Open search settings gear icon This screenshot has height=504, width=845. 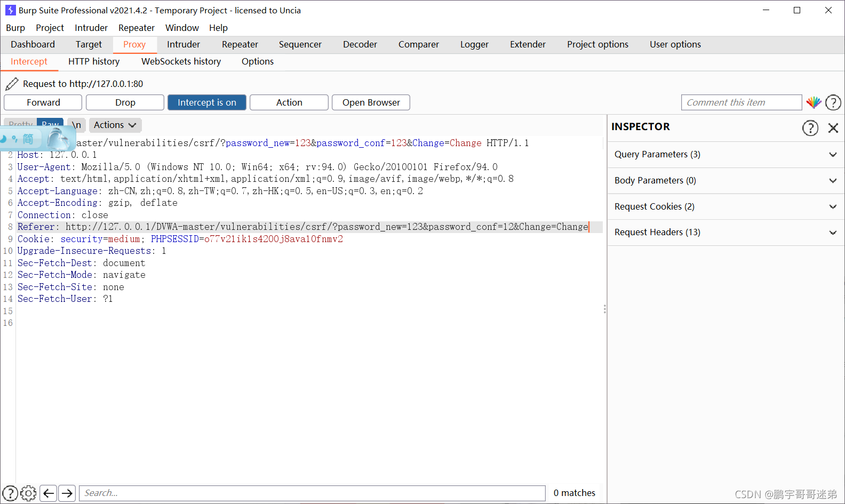pos(28,493)
